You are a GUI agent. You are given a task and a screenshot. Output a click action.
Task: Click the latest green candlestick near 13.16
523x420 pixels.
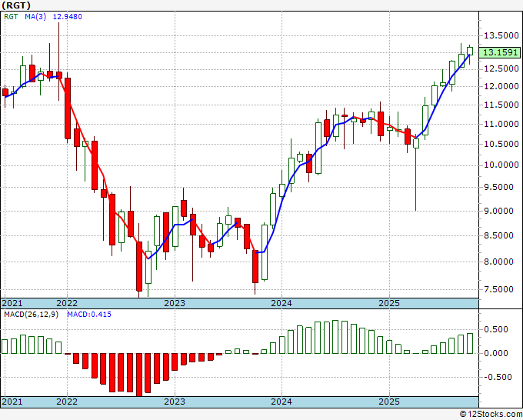(x=470, y=52)
